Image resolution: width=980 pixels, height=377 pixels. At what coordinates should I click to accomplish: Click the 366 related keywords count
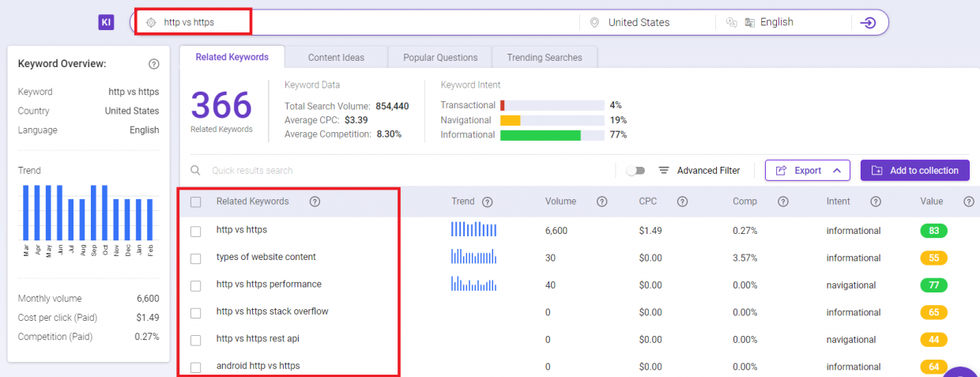point(221,105)
